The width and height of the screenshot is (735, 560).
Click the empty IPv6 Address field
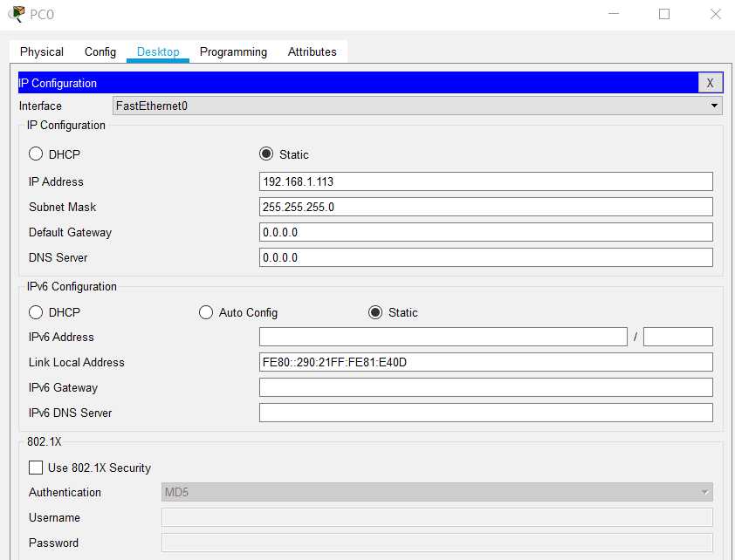pos(443,337)
